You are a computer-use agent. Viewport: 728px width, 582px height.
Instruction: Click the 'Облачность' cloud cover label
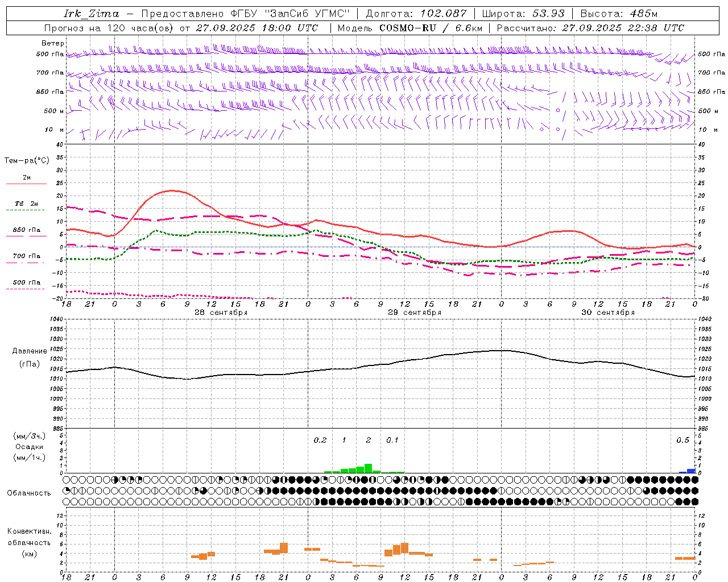pyautogui.click(x=29, y=493)
